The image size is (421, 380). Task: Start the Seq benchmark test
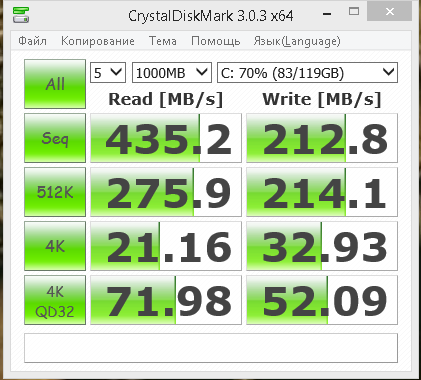55,138
